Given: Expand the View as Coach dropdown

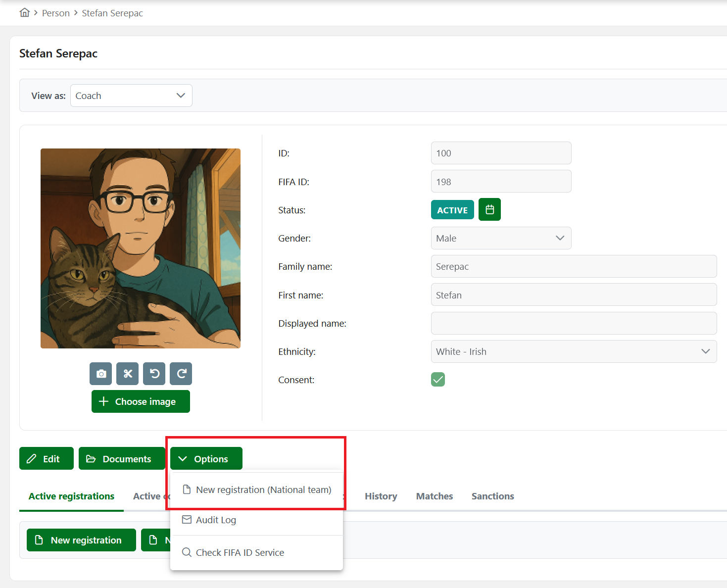Looking at the screenshot, I should [x=131, y=96].
